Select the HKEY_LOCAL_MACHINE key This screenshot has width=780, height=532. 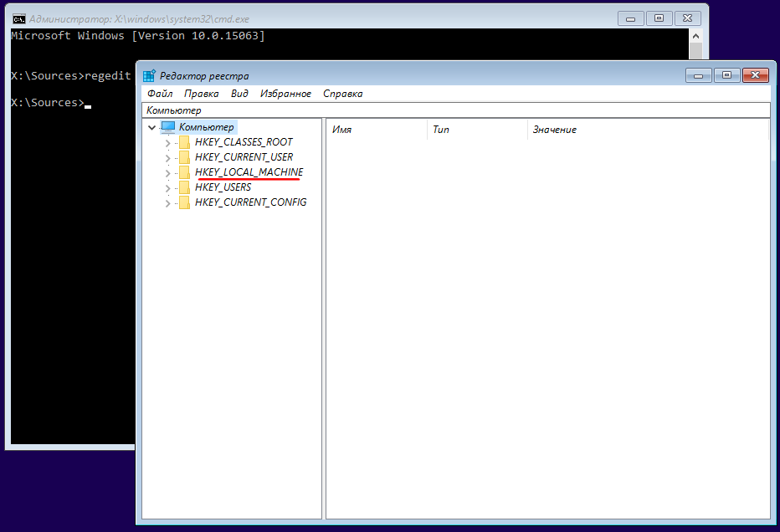pos(249,172)
